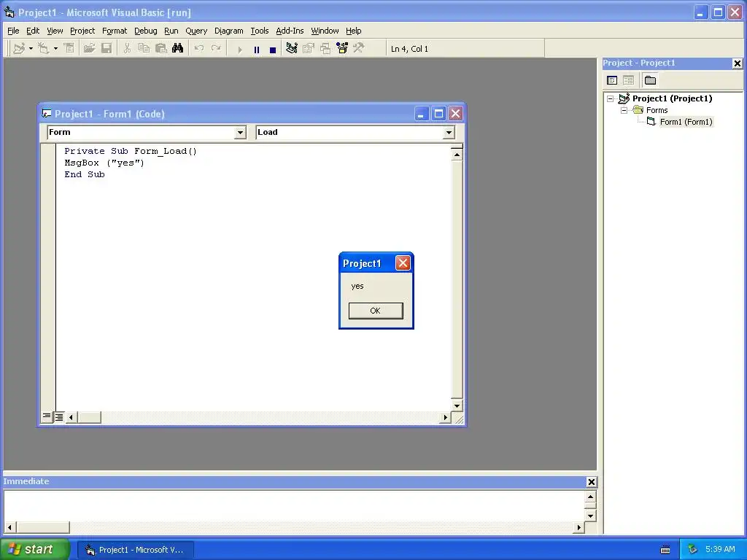Click Toggle Folders icon in Project panel
The image size is (747, 560).
point(650,80)
